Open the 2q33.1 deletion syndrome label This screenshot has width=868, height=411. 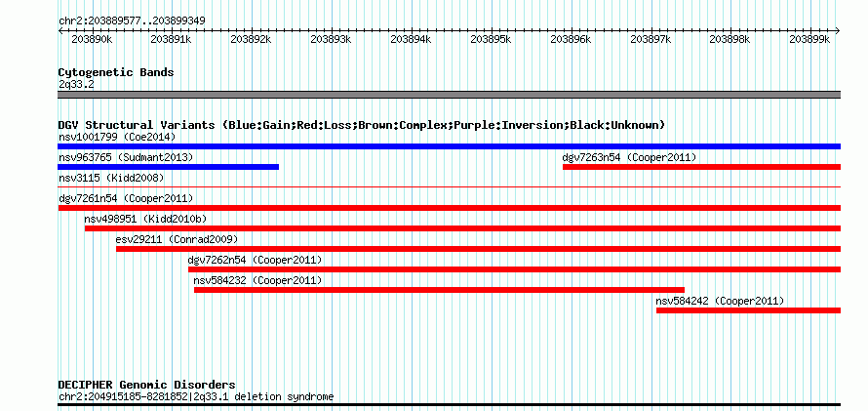[x=196, y=396]
